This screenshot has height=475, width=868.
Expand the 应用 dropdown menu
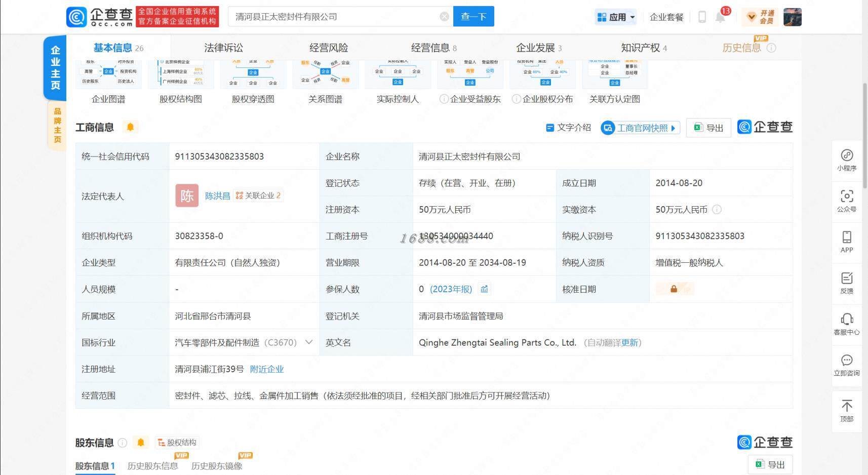point(615,17)
